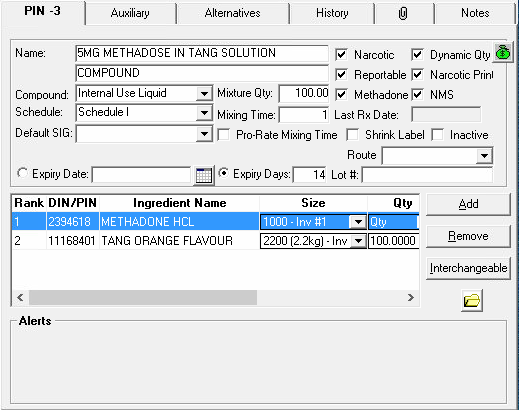Click the scroll left arrow of ingredient list
This screenshot has width=519, height=410.
click(20, 297)
